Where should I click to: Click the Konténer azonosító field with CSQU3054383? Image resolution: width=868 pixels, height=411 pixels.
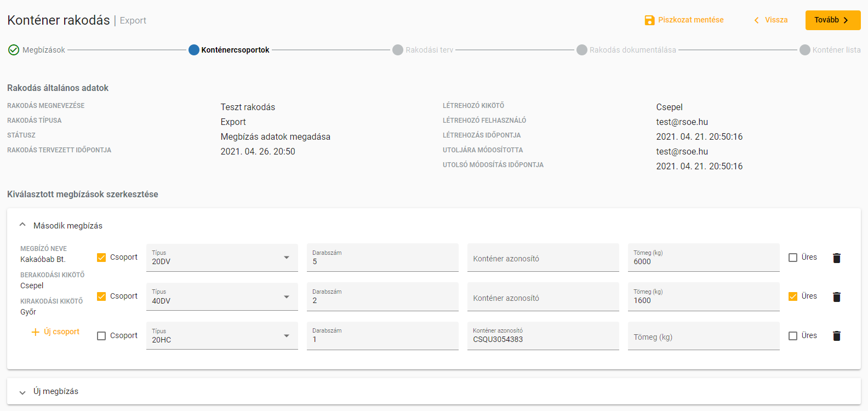542,336
